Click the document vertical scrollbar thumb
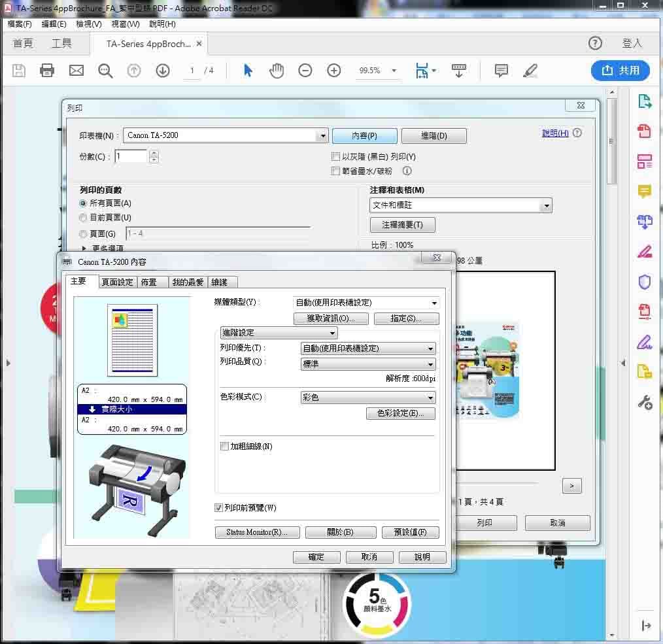The height and width of the screenshot is (644, 663). click(x=611, y=140)
